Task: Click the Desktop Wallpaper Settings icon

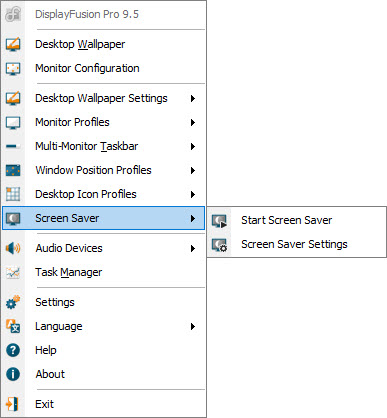Action: tap(13, 98)
